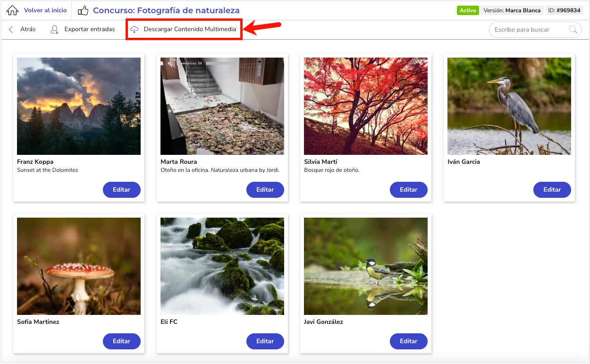View Sofía Martinez's mushroom photo
The image size is (590, 364).
click(79, 266)
